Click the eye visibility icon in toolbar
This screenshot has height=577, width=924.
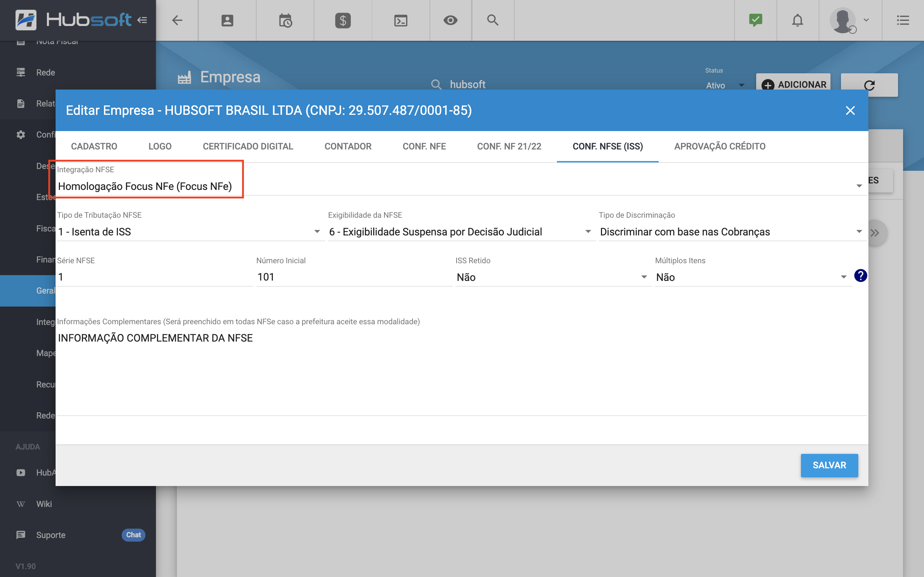[x=450, y=20]
